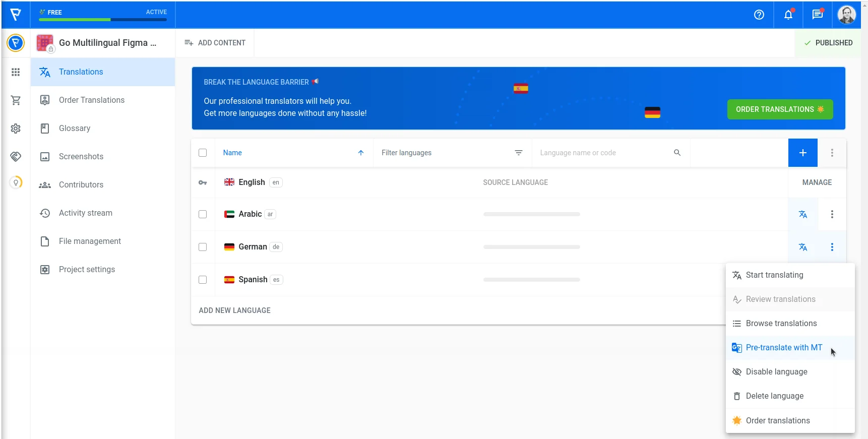Check the Arabic language checkbox
This screenshot has height=439, width=868.
pos(203,214)
